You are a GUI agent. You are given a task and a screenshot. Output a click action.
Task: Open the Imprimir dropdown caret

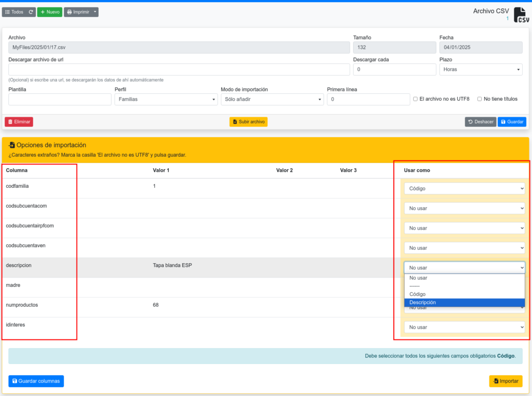coord(95,12)
